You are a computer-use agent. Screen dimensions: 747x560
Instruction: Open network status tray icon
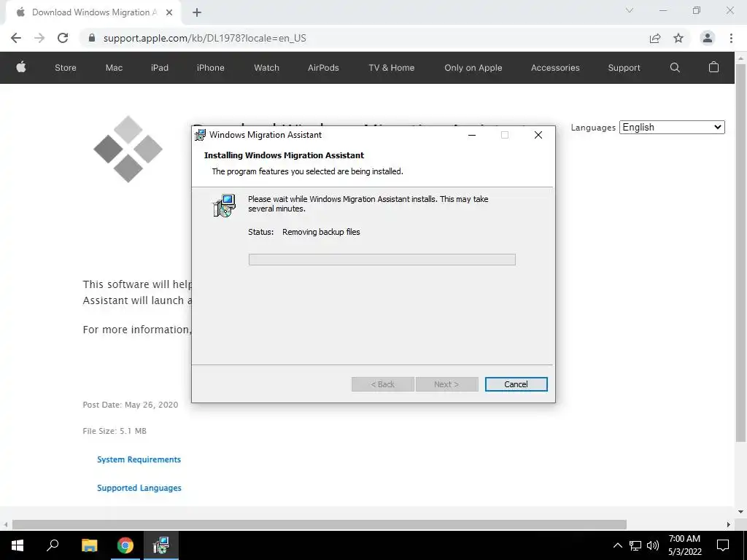635,545
